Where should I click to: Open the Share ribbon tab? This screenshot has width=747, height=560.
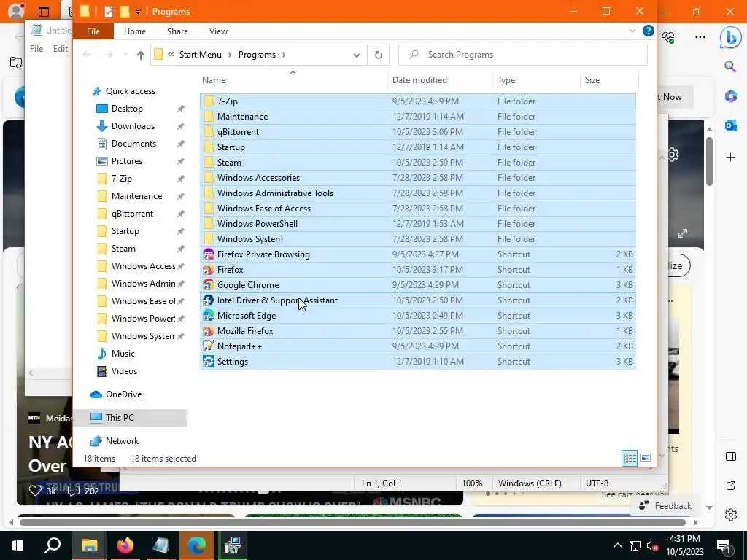pos(177,31)
